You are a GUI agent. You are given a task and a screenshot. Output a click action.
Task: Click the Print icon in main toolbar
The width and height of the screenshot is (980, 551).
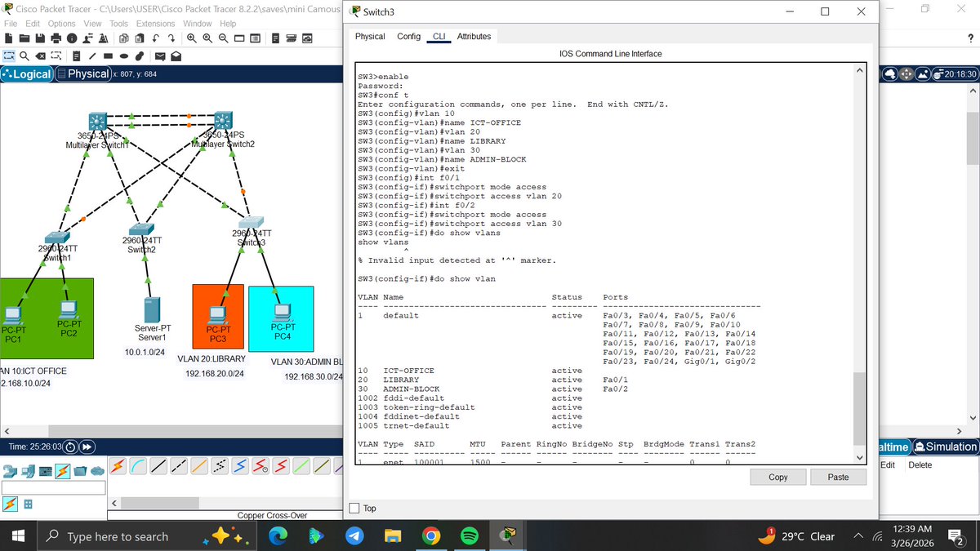[x=56, y=38]
